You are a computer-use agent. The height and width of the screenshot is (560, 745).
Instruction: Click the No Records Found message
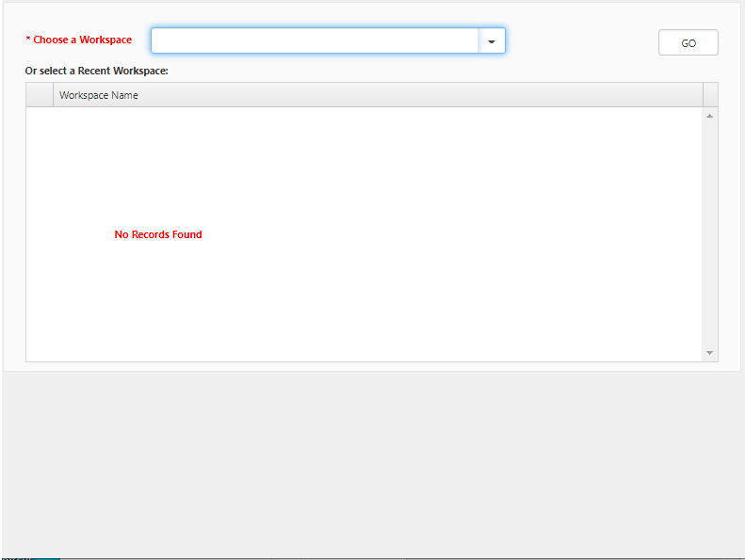point(158,234)
